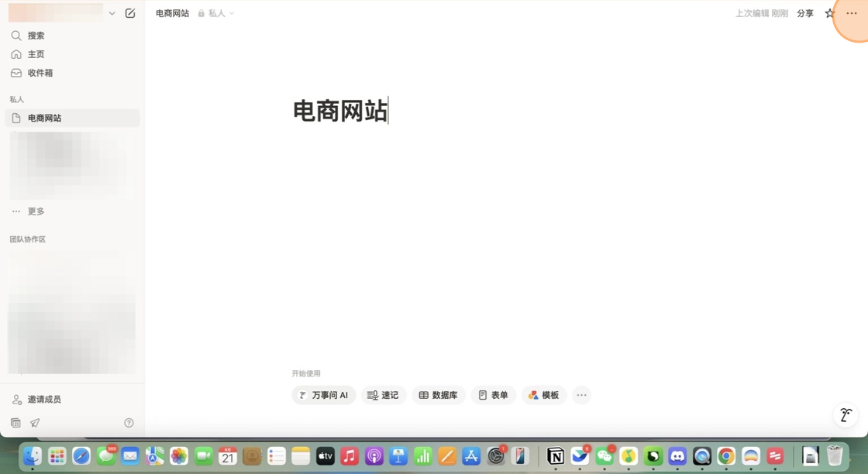The height and width of the screenshot is (474, 868).
Task: Open Launchpad in the Dock
Action: click(57, 455)
